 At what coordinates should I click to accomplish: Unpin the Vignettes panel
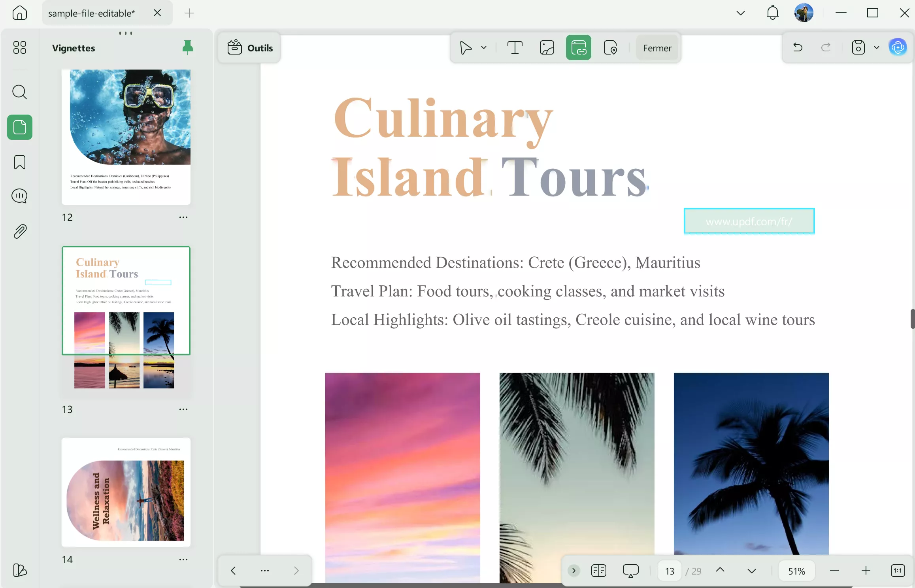click(188, 48)
